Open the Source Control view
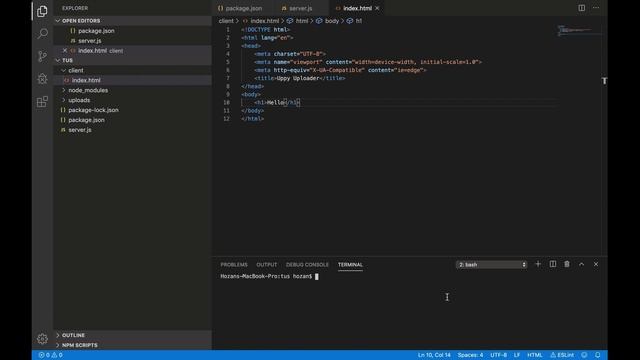This screenshot has height=360, width=640. (42, 56)
